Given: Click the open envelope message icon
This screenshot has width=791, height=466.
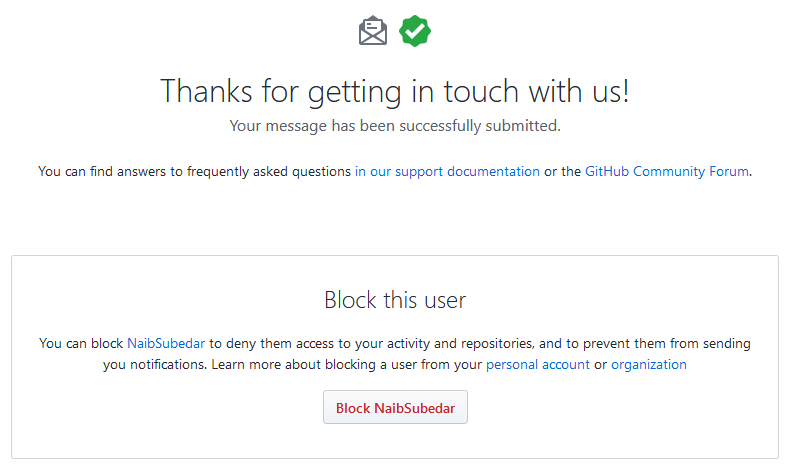Looking at the screenshot, I should 373,31.
